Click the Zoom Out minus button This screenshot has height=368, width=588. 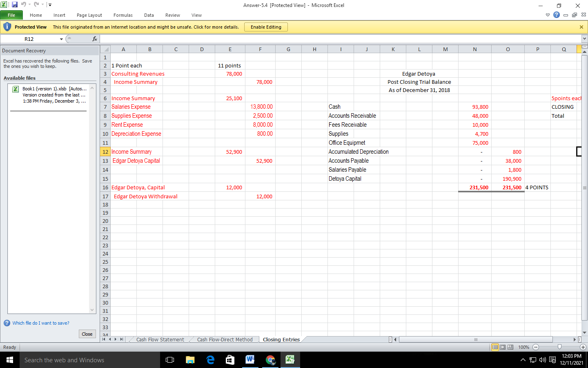536,347
